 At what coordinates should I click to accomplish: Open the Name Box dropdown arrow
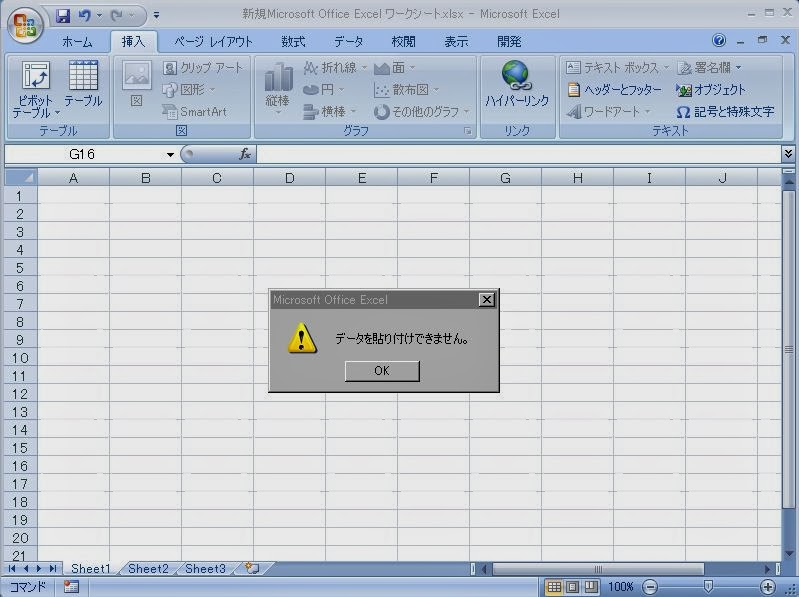point(170,154)
